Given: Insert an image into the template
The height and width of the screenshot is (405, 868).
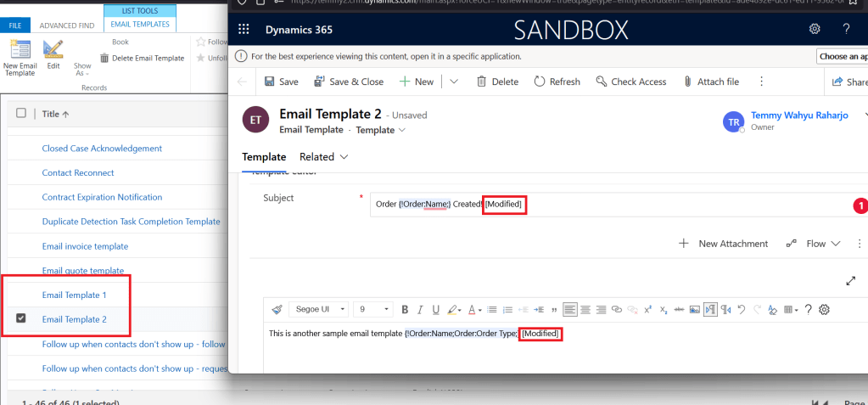Looking at the screenshot, I should tap(695, 309).
